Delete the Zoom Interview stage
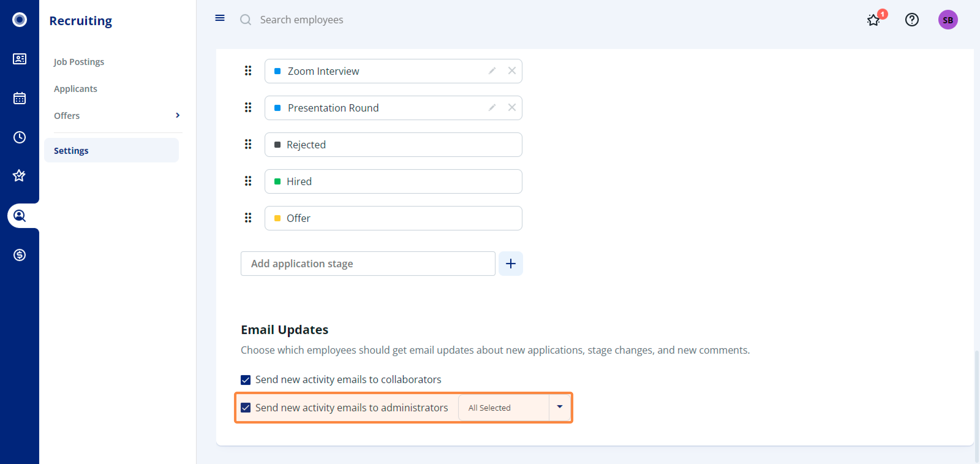 512,71
